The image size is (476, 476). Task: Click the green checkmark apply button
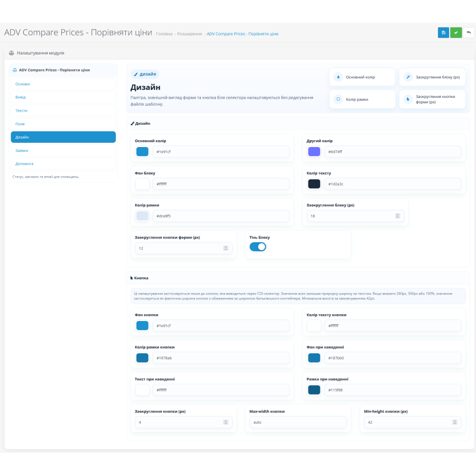456,32
